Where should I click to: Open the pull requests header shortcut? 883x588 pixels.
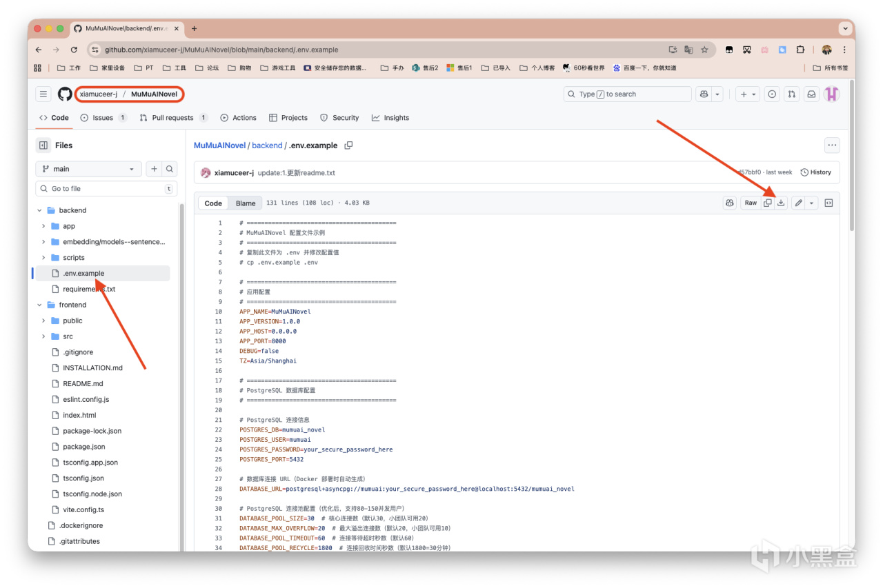tap(792, 94)
